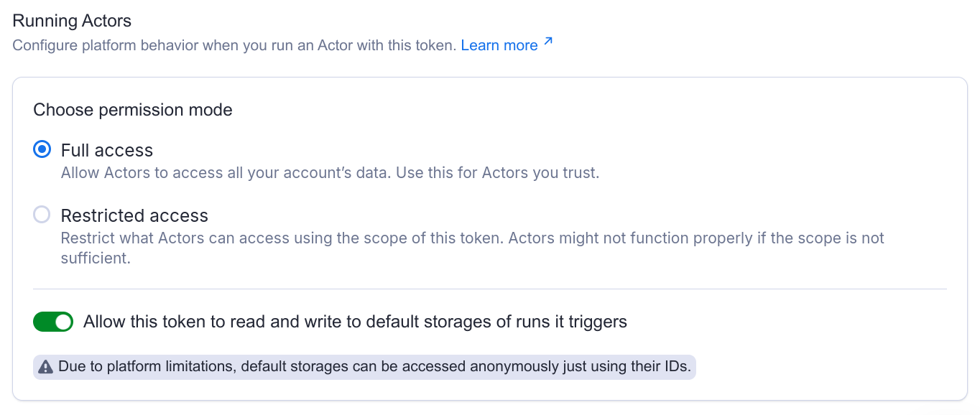
Task: Select the Restricted access option
Action: pyautogui.click(x=134, y=215)
